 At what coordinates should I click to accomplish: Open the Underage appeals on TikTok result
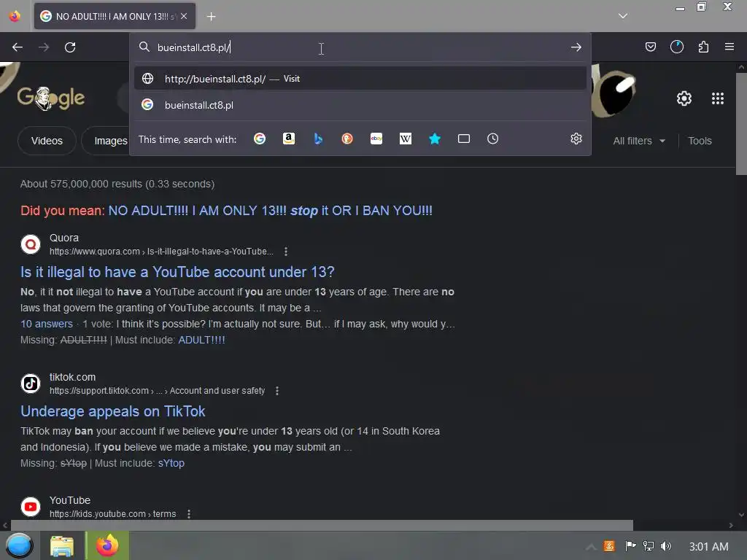pos(113,411)
